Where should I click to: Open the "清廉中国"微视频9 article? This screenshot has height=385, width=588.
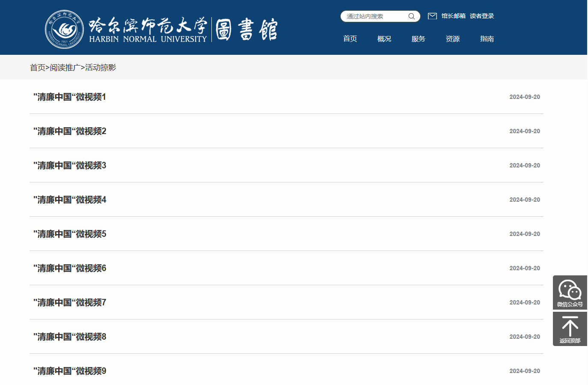pos(70,371)
